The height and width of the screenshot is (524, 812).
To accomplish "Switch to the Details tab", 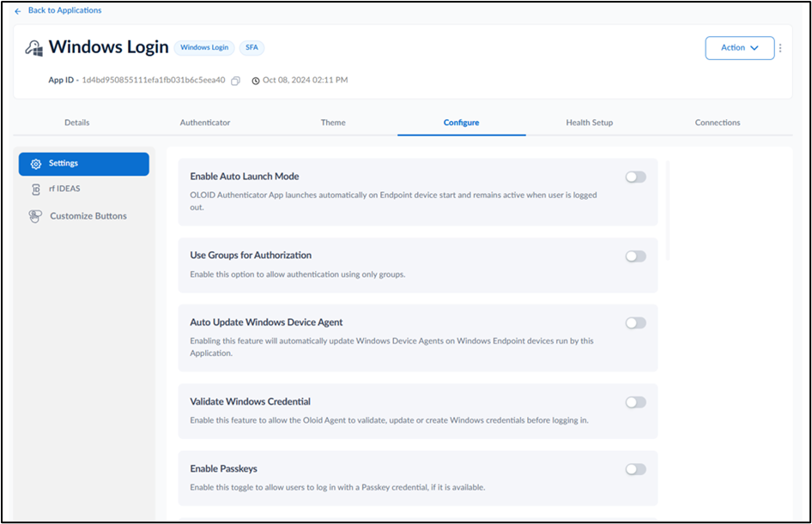I will [x=77, y=123].
